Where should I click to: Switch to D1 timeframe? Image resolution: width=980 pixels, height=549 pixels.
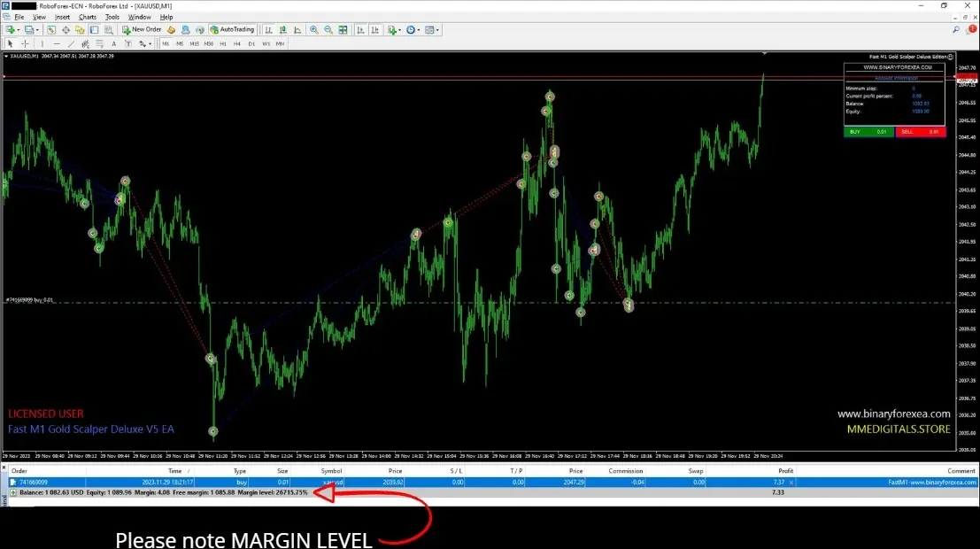(x=252, y=43)
